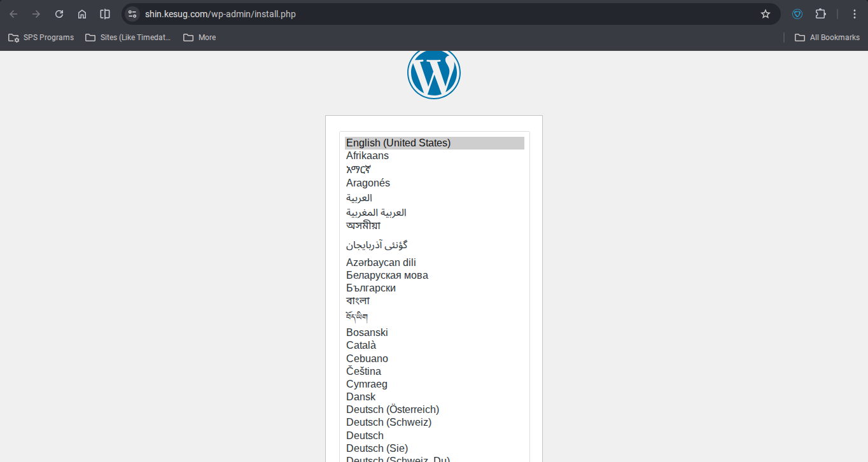Open the SPS Programs bookmark folder
The width and height of the screenshot is (868, 462).
click(41, 38)
